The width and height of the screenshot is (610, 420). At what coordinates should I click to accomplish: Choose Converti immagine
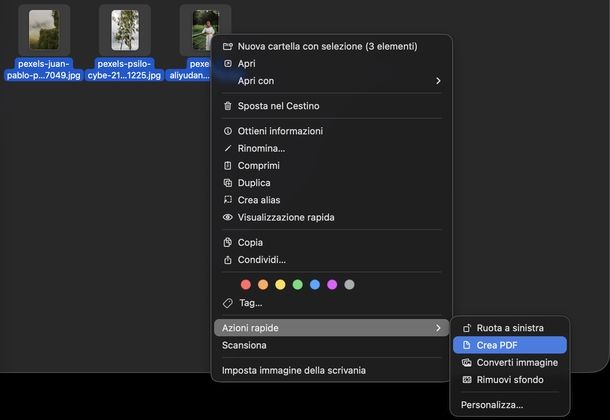510,362
